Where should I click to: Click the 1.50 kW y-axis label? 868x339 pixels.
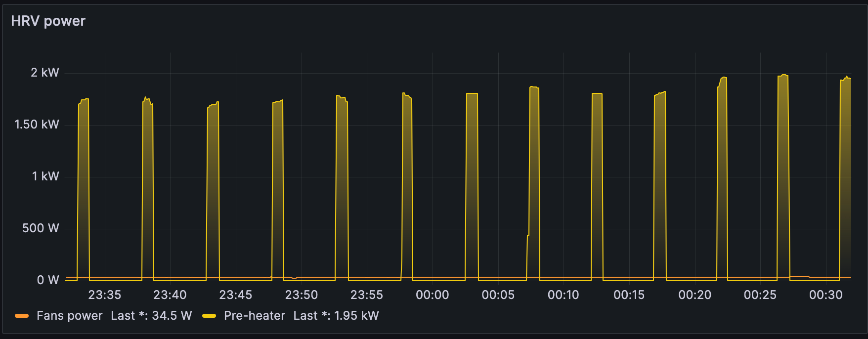coord(37,125)
